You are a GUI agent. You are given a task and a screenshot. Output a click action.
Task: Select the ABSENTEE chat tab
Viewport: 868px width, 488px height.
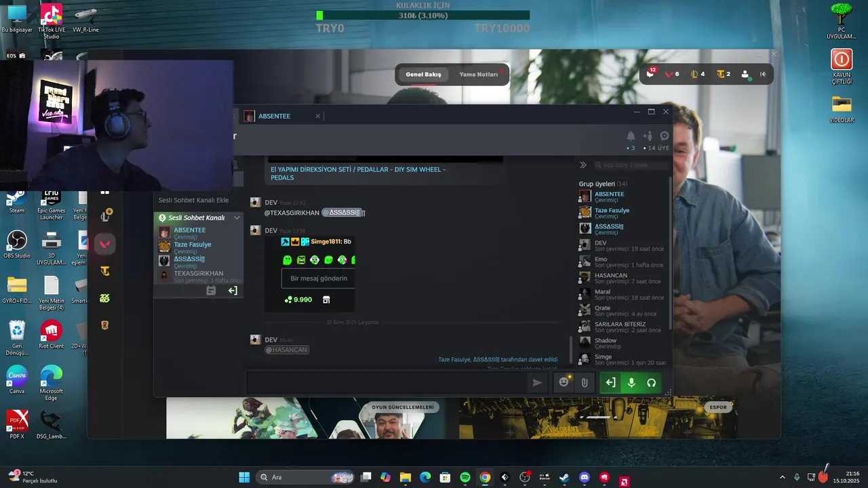point(274,116)
